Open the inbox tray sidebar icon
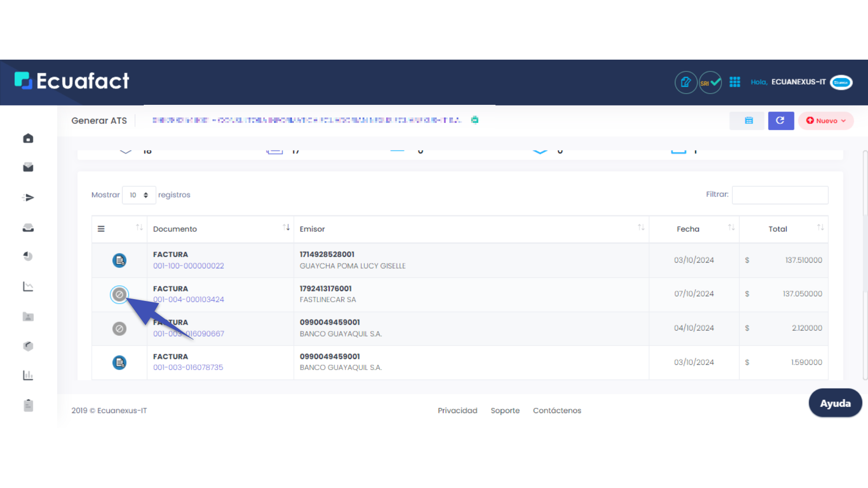This screenshot has height=488, width=868. (x=28, y=228)
